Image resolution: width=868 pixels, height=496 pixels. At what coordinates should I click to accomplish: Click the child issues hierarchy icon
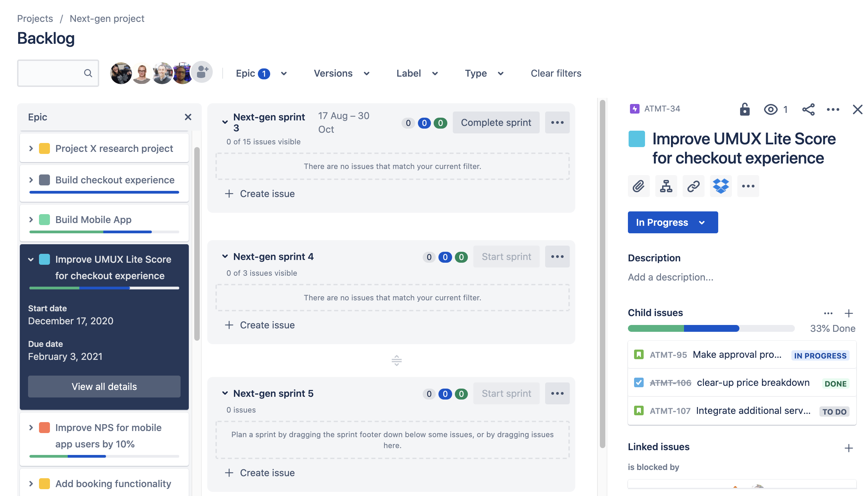coord(666,185)
